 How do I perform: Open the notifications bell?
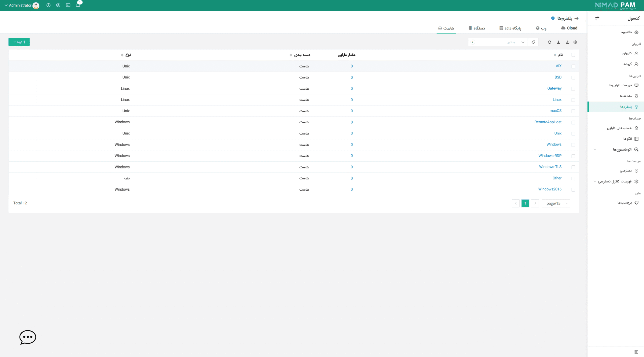tap(78, 5)
